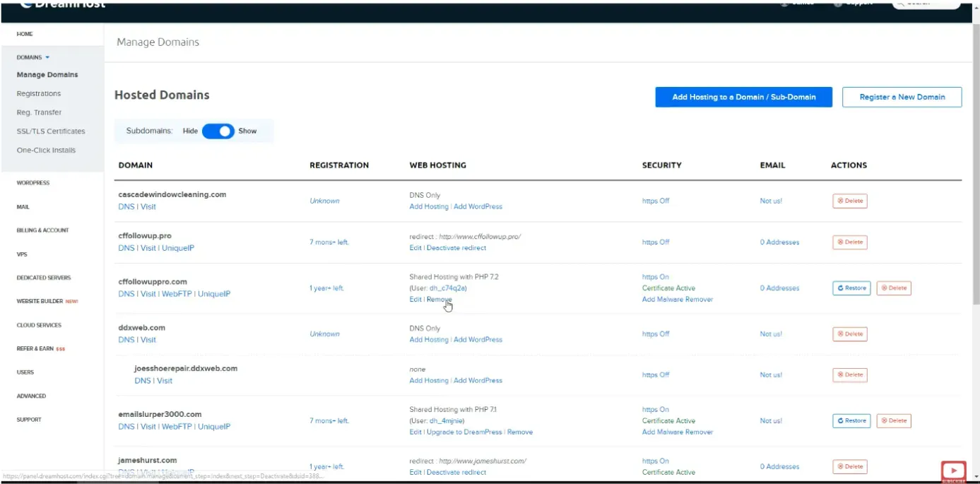Click Add Malware Remover for cffollowuppro.com
This screenshot has width=980, height=484.
678,300
